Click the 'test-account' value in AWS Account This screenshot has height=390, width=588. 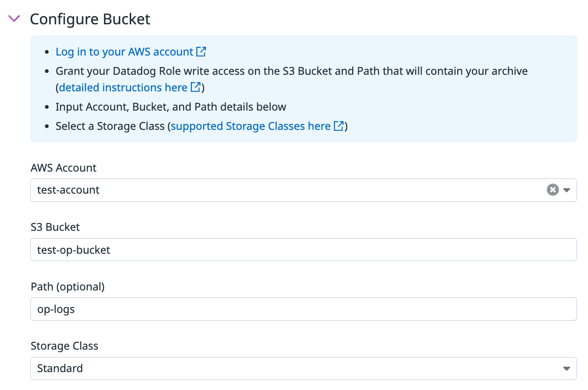[68, 190]
